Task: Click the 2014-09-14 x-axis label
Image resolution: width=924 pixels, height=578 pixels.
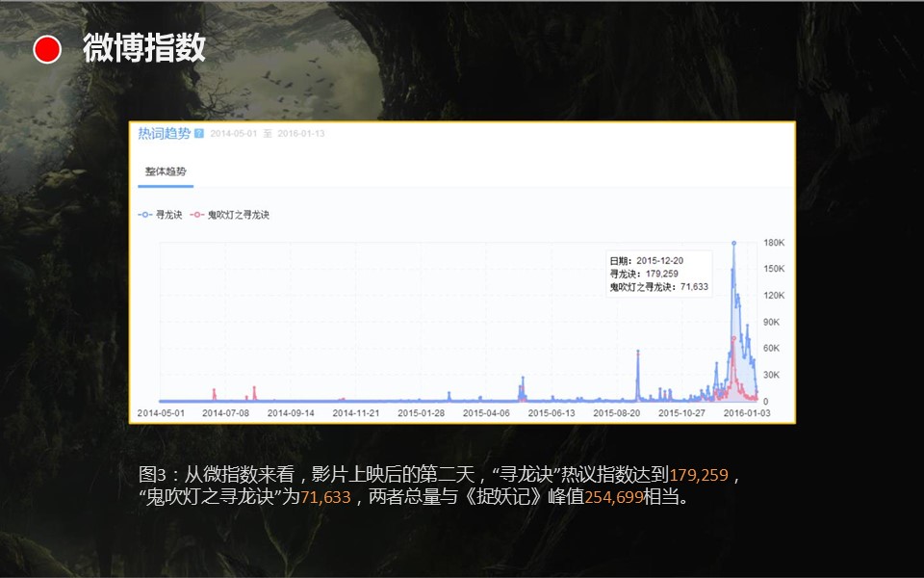Action: (x=291, y=413)
